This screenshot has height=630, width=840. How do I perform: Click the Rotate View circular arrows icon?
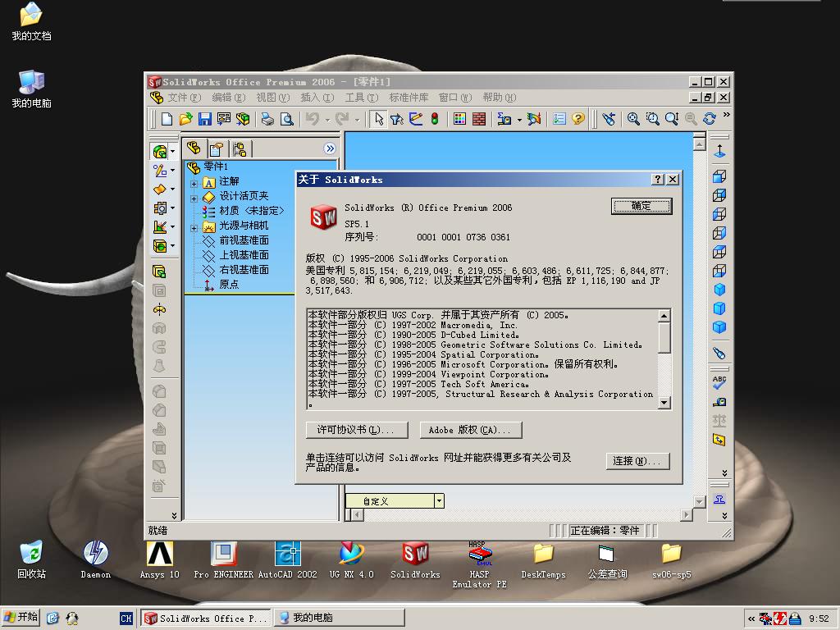coord(710,119)
